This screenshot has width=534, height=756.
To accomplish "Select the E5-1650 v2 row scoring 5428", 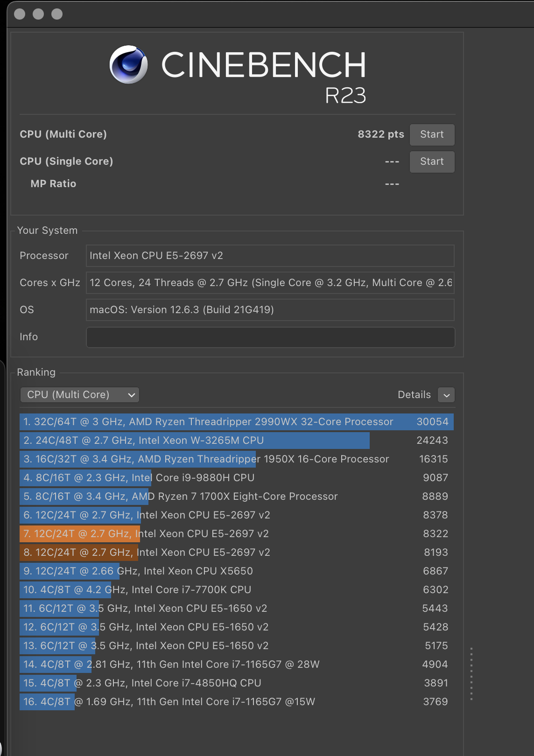I will point(237,627).
